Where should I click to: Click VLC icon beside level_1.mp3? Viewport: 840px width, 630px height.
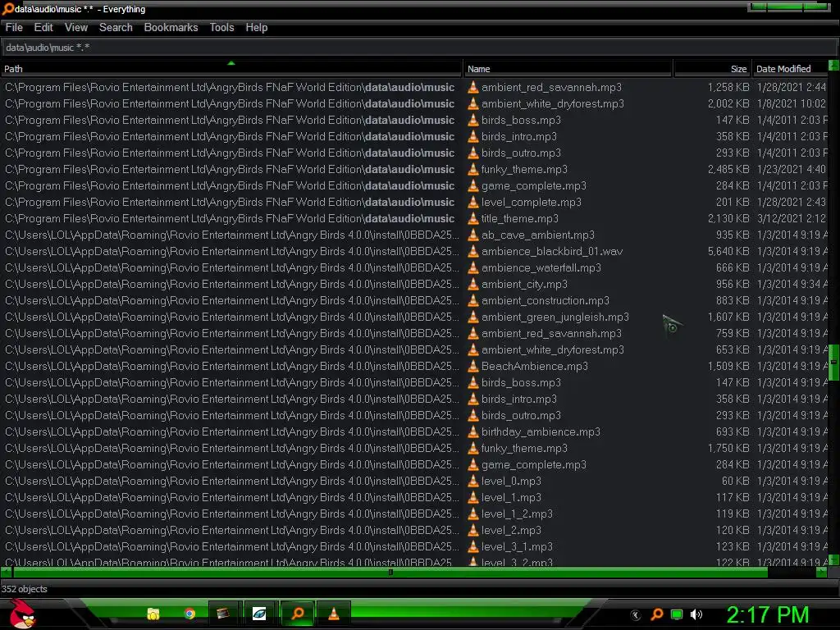[x=473, y=498]
